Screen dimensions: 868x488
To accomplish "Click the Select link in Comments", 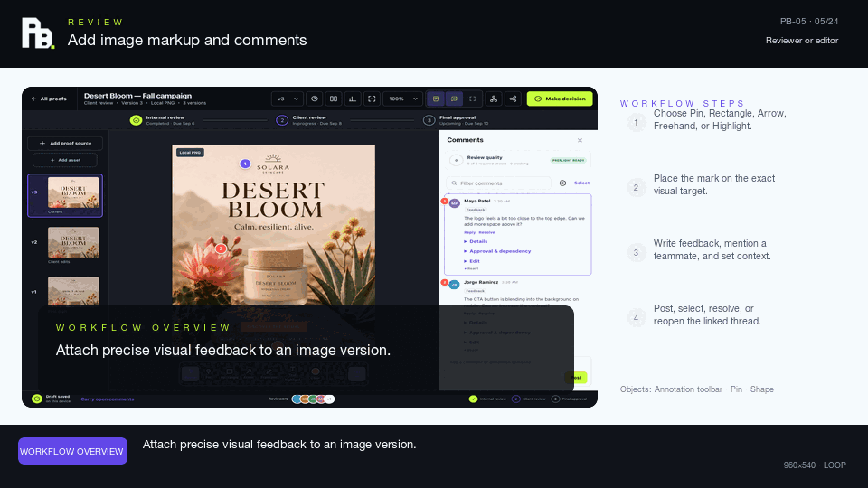I will pos(581,183).
